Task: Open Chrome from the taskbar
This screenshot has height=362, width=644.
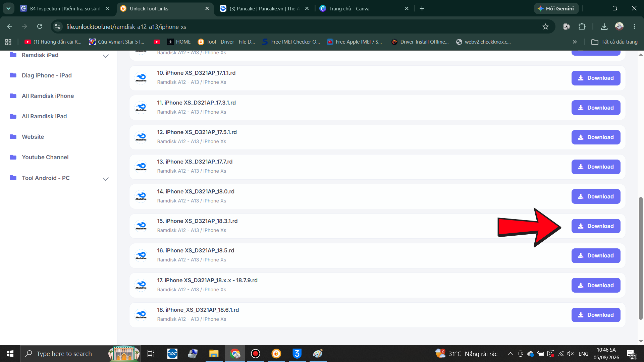Action: tap(235, 354)
